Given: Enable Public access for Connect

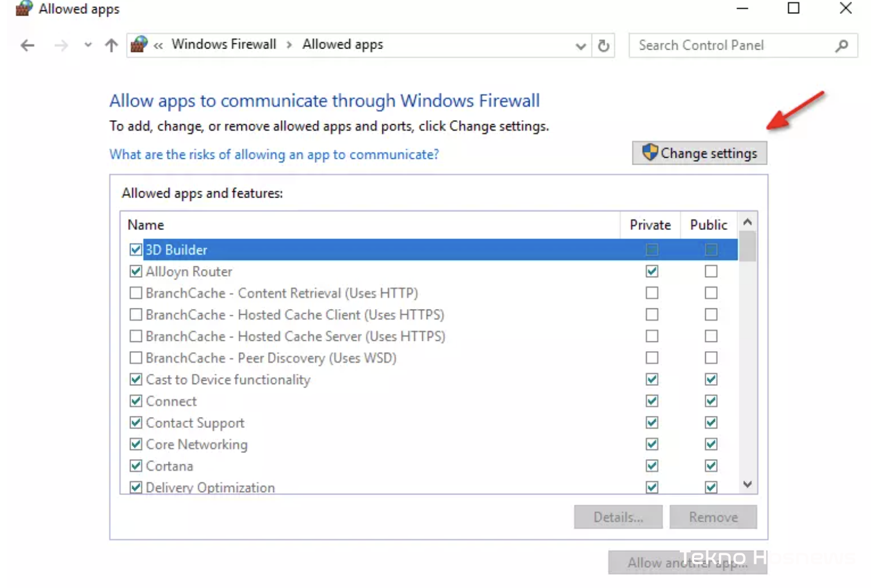Looking at the screenshot, I should 710,401.
